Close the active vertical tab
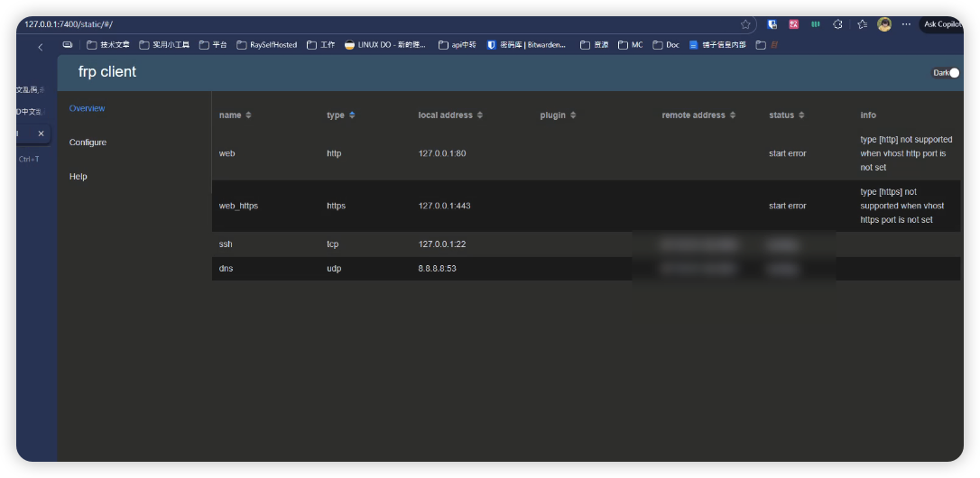The width and height of the screenshot is (980, 478). [x=41, y=133]
